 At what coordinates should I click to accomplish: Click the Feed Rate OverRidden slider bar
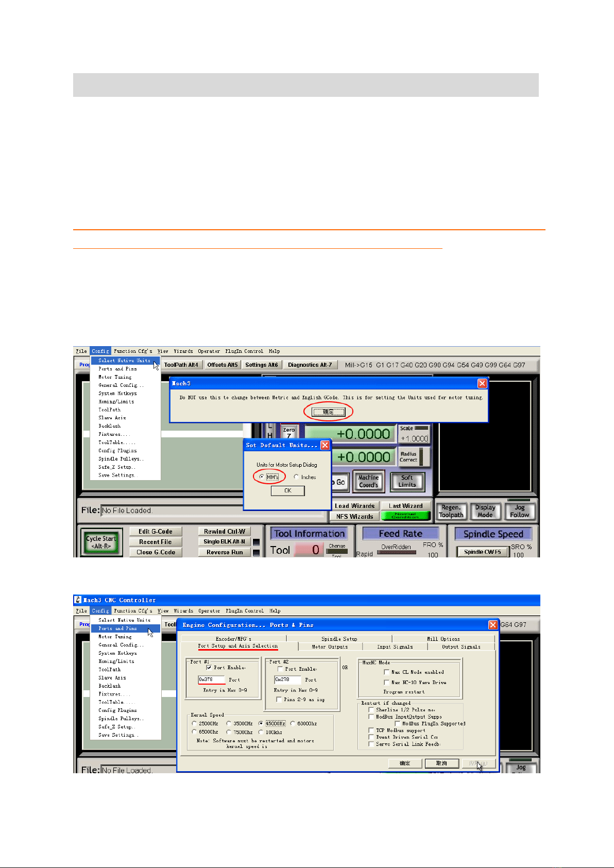pyautogui.click(x=396, y=552)
